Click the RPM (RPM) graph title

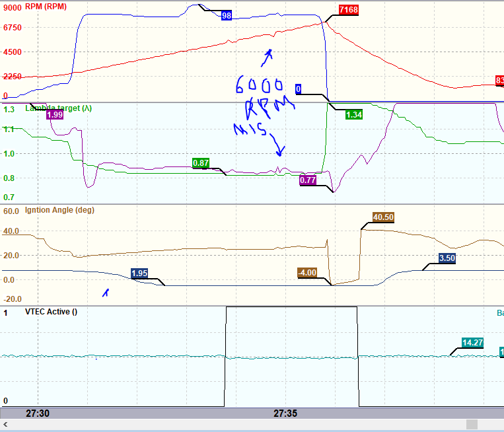[x=47, y=5]
